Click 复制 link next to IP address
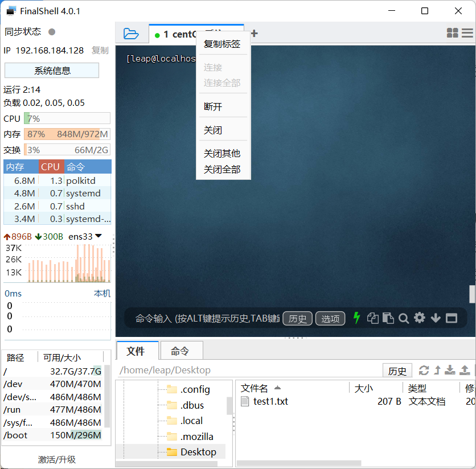 [x=100, y=51]
